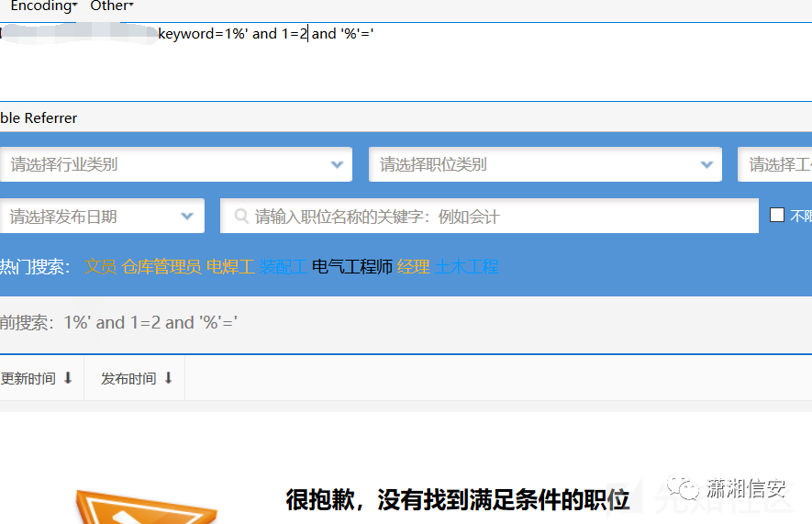Click the Referrer label text
Screen dimensions: 812x524
click(x=50, y=118)
